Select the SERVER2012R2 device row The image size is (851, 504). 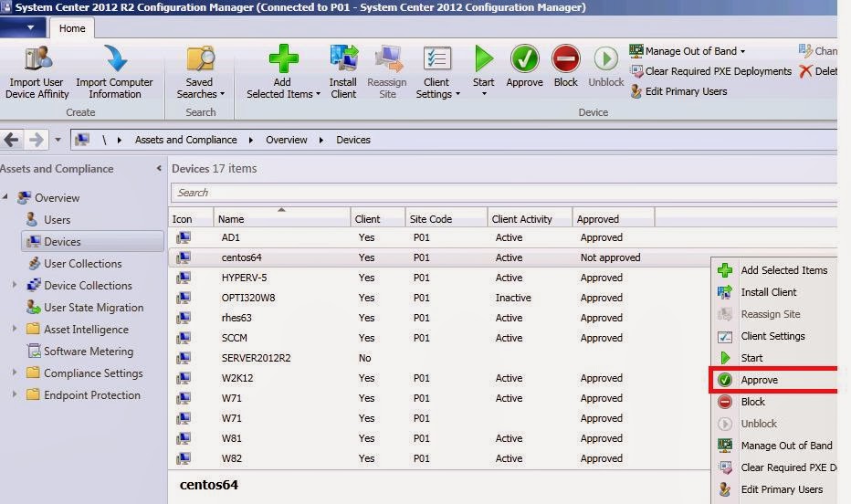(x=439, y=358)
